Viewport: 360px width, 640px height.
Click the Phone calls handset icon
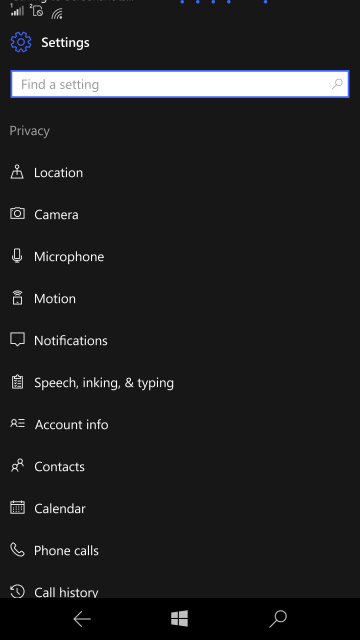tap(17, 550)
